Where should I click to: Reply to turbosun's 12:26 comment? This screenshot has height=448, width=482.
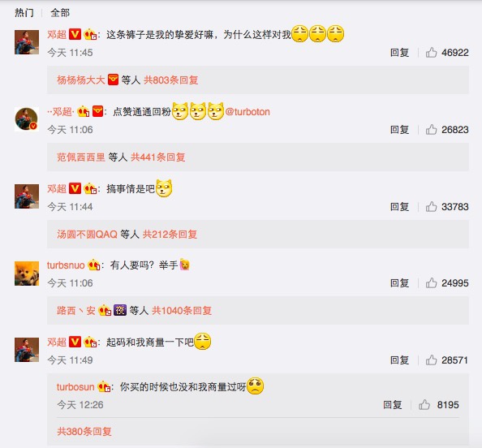click(392, 405)
